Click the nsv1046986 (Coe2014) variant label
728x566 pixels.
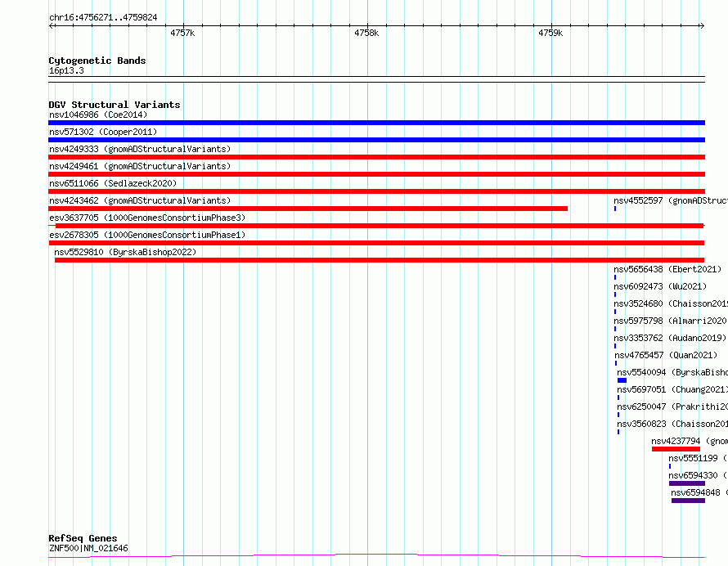pos(98,115)
